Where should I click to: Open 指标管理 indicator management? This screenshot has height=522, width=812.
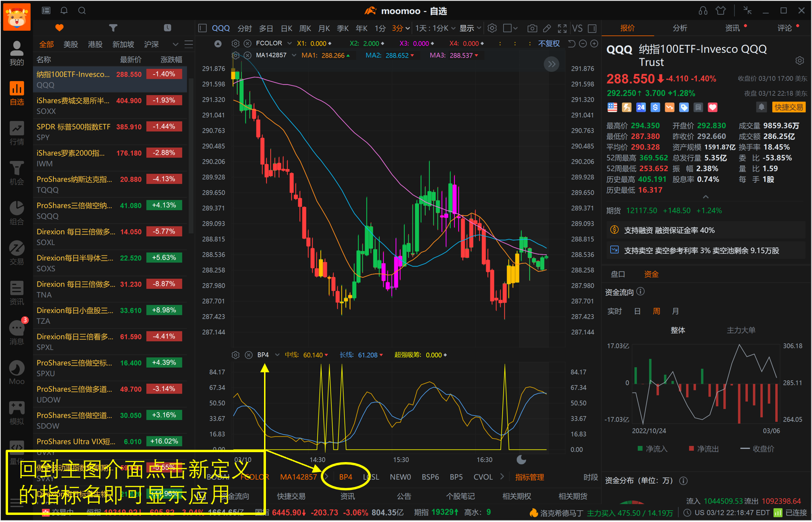[530, 477]
